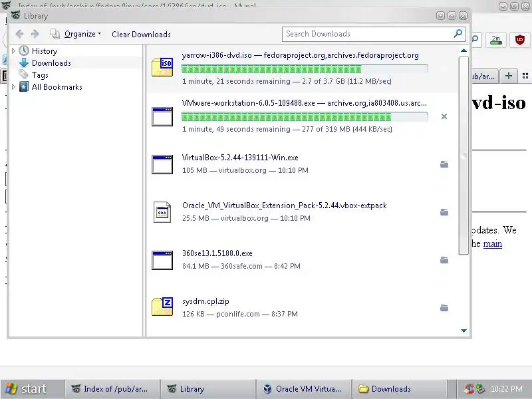Follow the 'main' link on the browser page
Screen dimensions: 532x399
click(x=492, y=243)
